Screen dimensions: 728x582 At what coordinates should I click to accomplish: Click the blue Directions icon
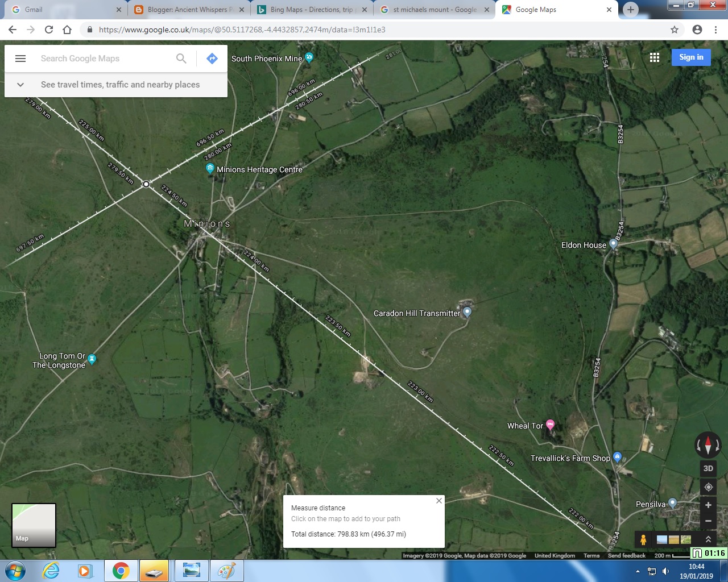point(212,58)
